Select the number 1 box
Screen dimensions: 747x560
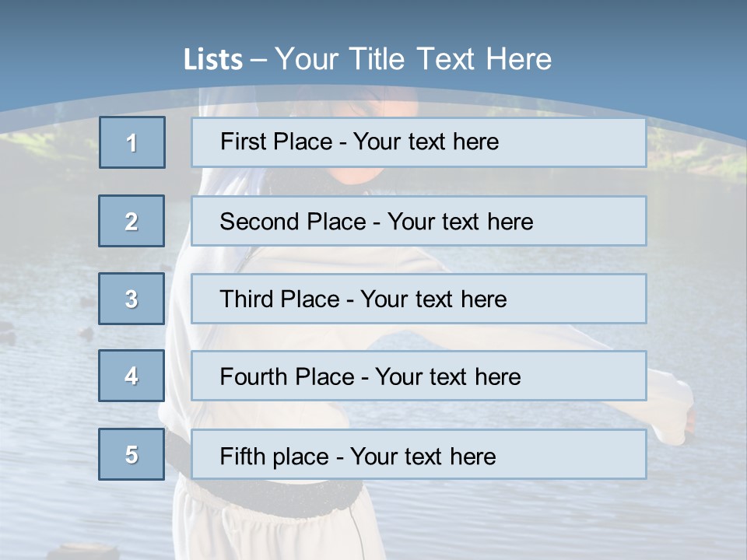click(x=132, y=142)
